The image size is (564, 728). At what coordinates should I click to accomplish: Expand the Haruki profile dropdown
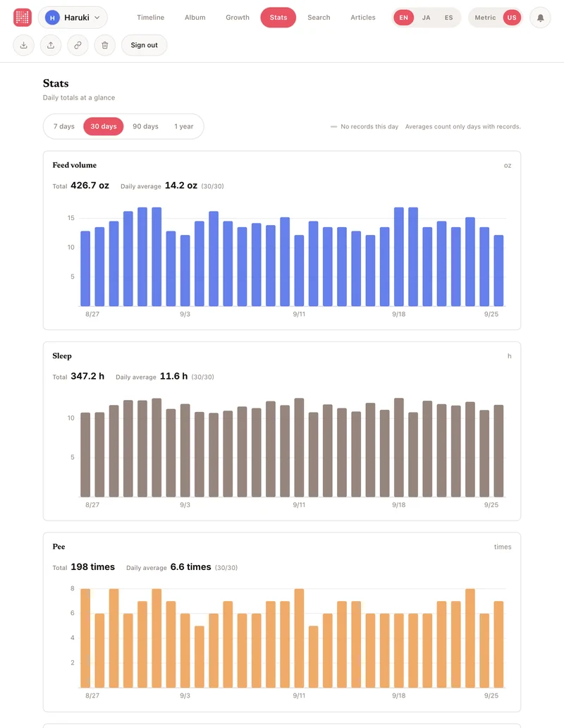tap(73, 18)
